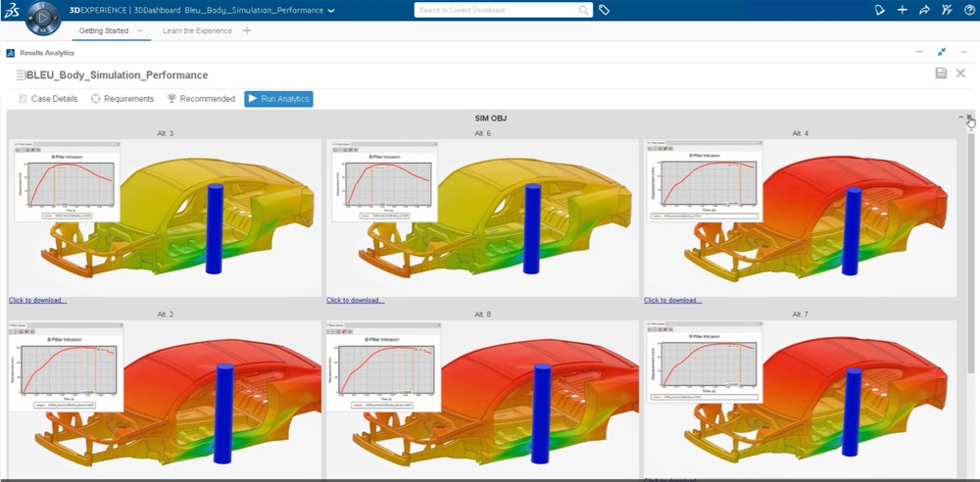This screenshot has width=980, height=482.
Task: Switch to Learn the Experience tab
Action: pyautogui.click(x=197, y=30)
